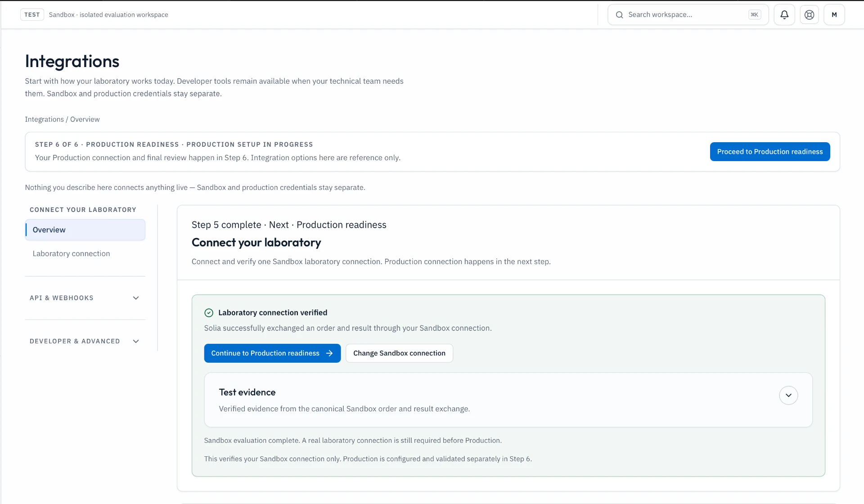Click the 'Laboratory connection verified' text
This screenshot has width=864, height=504.
(273, 313)
